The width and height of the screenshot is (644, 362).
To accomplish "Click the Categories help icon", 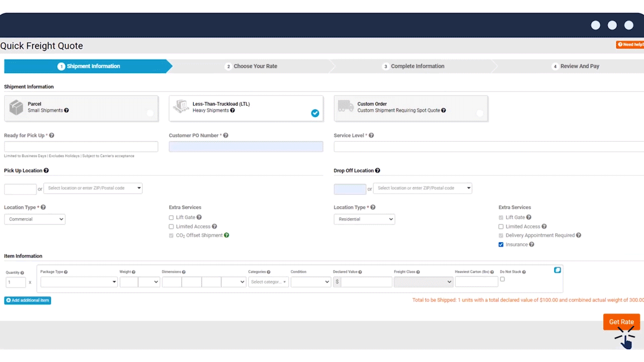I will (x=269, y=272).
